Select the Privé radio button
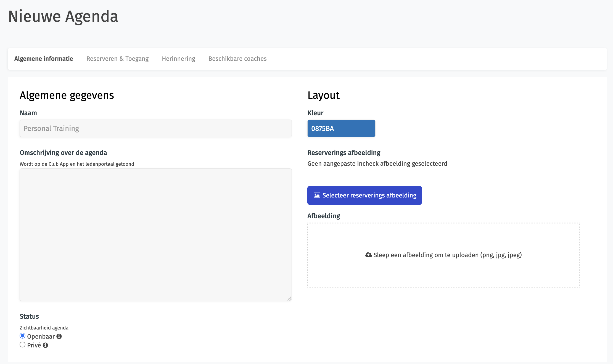 (x=23, y=345)
